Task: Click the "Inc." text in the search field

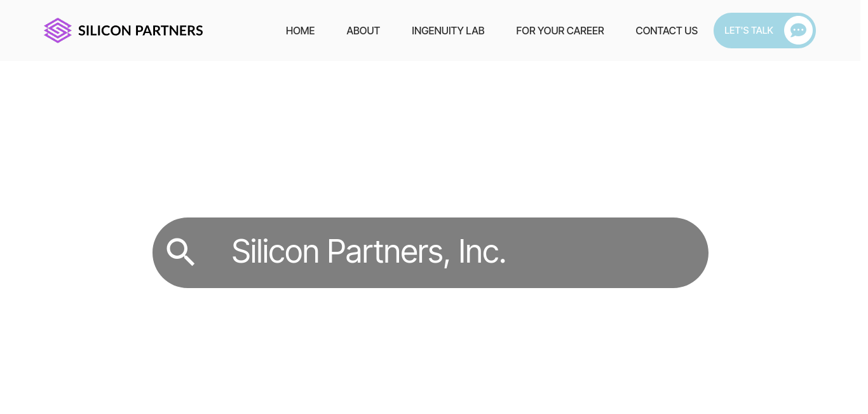Action: [x=482, y=252]
